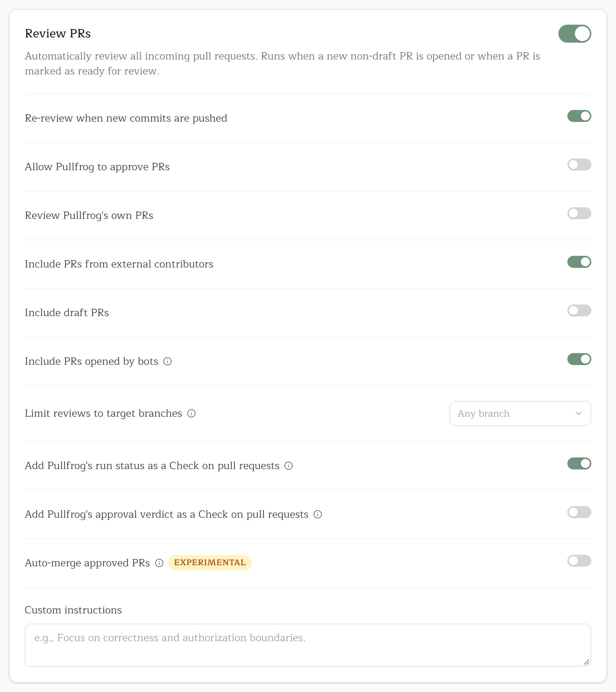This screenshot has width=616, height=692.
Task: Click info icon beside bots option
Action: tap(167, 361)
